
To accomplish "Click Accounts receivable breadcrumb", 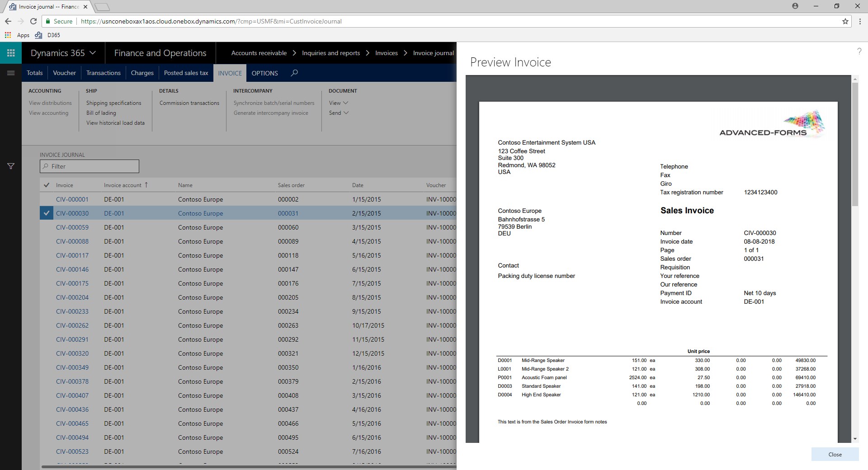I will click(x=259, y=53).
